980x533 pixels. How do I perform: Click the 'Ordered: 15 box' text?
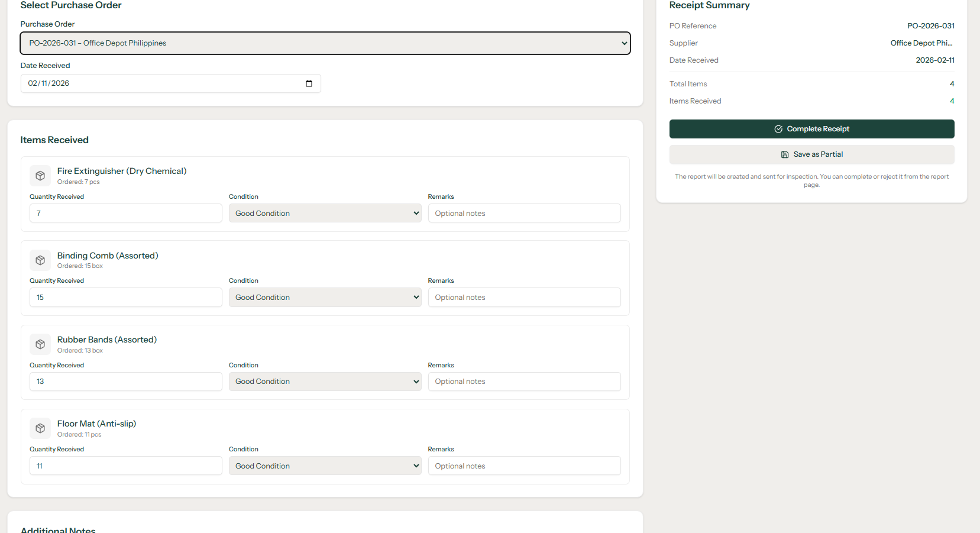tap(80, 266)
